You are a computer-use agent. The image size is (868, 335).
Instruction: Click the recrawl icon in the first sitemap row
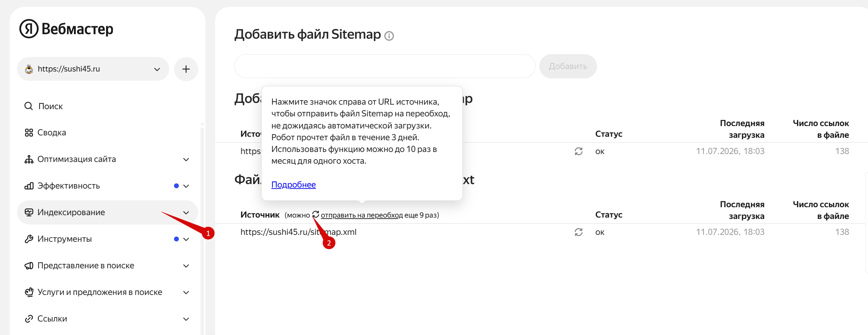pyautogui.click(x=579, y=151)
